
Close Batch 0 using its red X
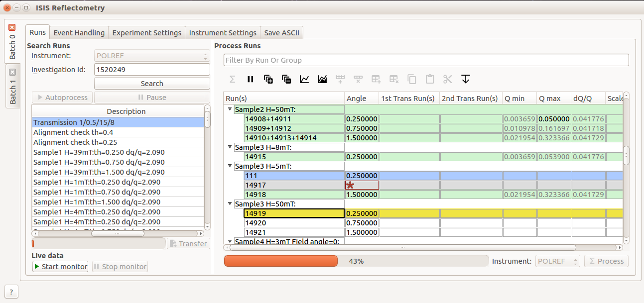pyautogui.click(x=12, y=28)
